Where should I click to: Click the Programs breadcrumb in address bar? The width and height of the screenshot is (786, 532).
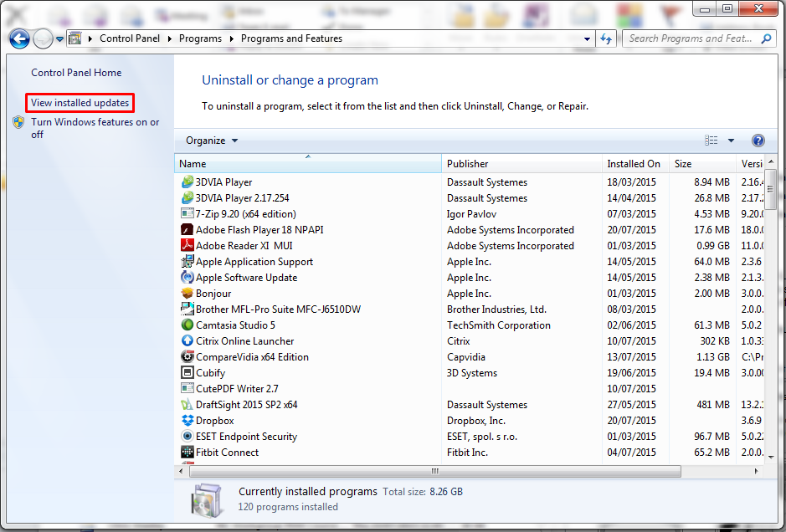tap(200, 38)
